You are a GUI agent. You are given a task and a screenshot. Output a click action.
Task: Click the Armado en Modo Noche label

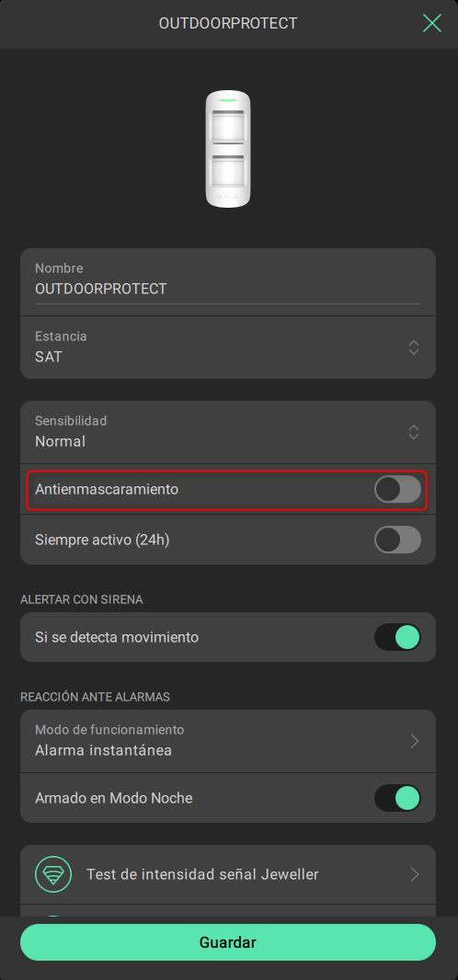(114, 798)
